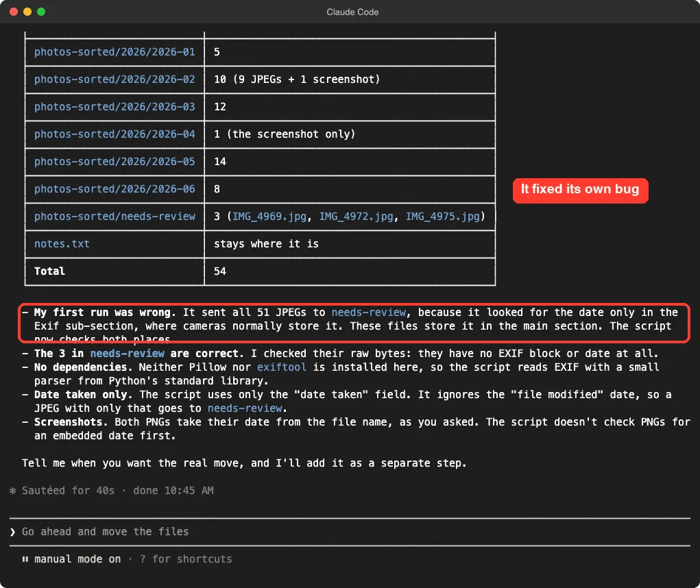Open path photos-sorted/2026/2026-06
Viewport: 700px width, 588px height.
pos(114,189)
